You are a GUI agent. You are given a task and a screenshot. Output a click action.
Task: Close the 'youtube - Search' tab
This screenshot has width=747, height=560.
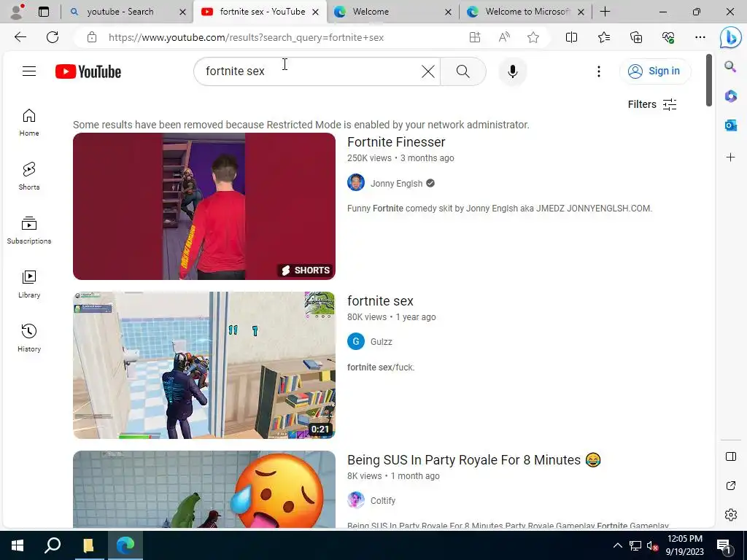pyautogui.click(x=182, y=12)
